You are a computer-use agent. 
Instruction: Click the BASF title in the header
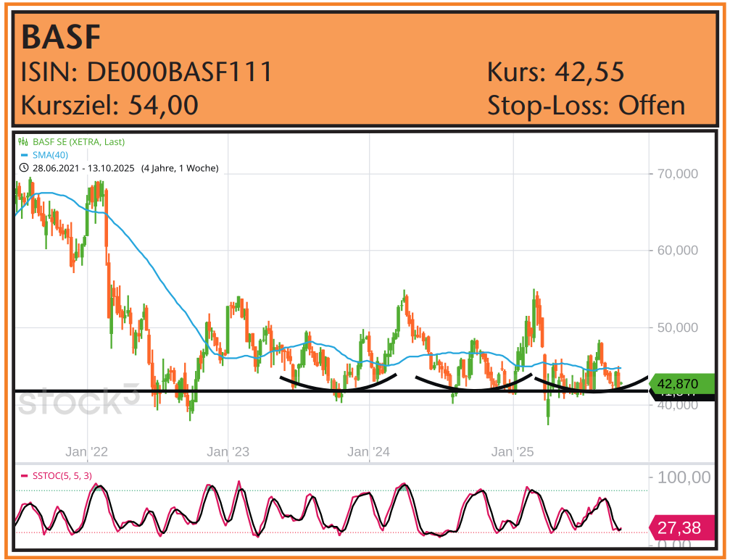click(x=61, y=36)
